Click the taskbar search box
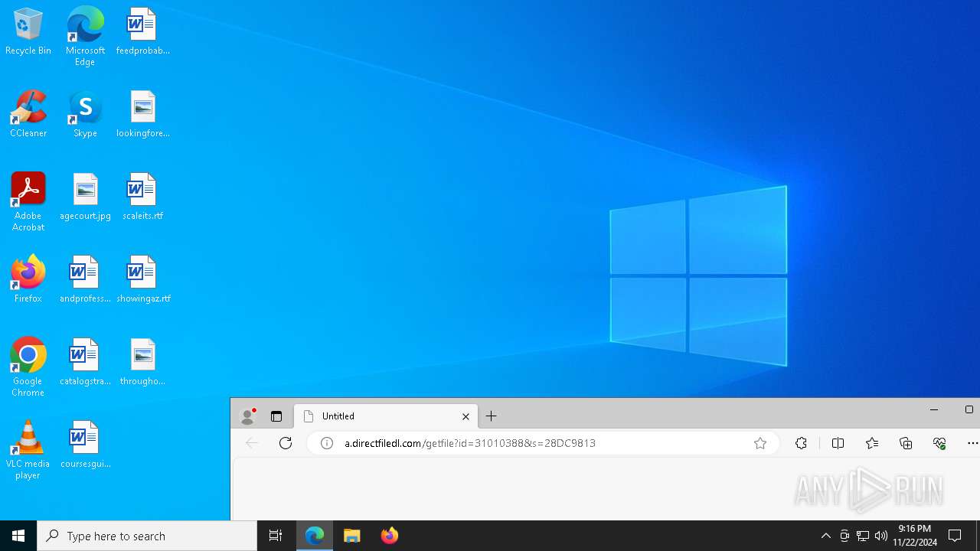The height and width of the screenshot is (551, 980). [x=147, y=536]
